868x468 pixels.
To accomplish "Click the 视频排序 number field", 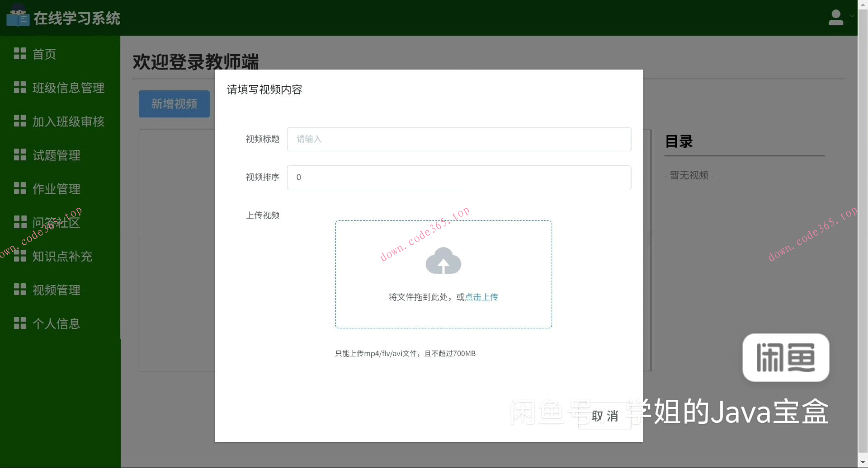I will pos(458,177).
